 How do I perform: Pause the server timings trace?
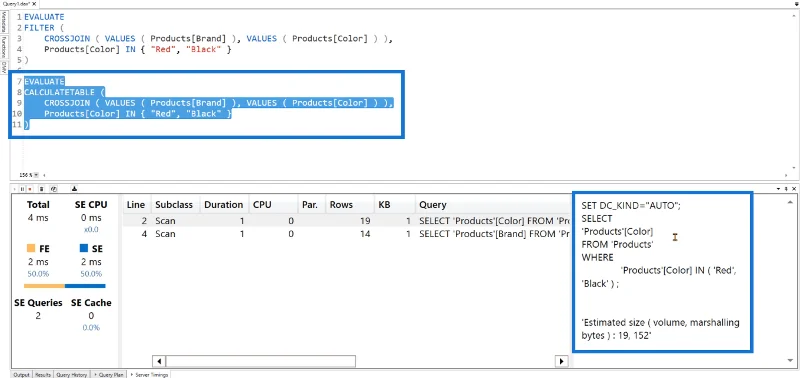(x=22, y=189)
